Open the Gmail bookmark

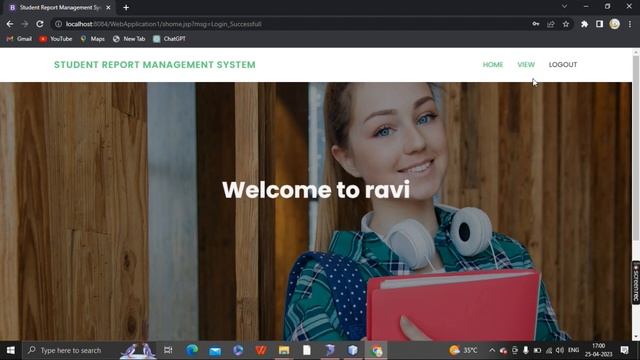19,39
